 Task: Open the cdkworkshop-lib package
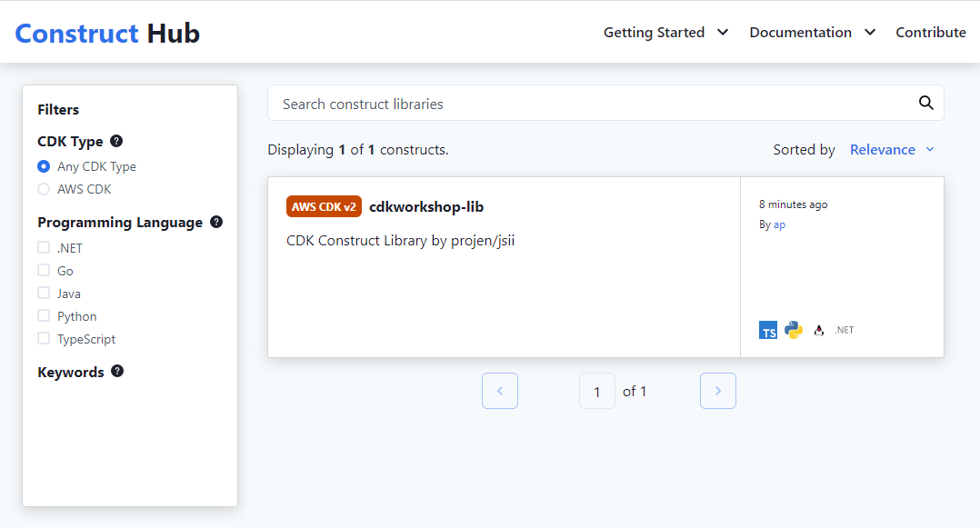pyautogui.click(x=426, y=207)
